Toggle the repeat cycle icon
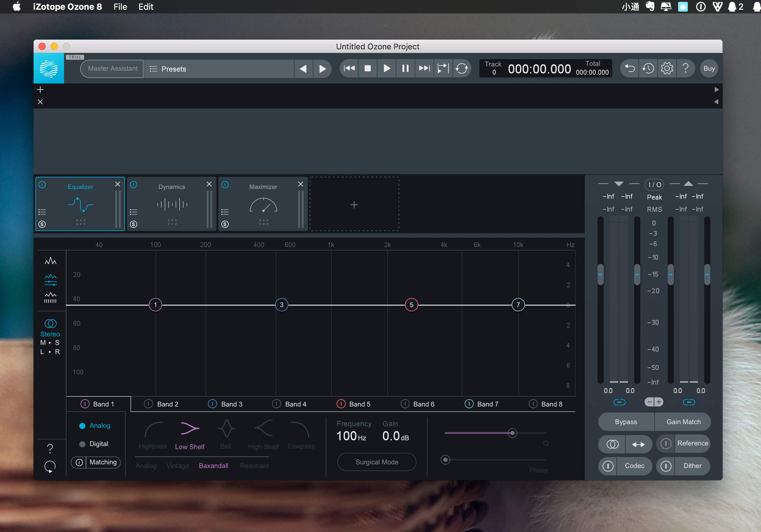Viewport: 761px width, 532px height. [x=462, y=68]
